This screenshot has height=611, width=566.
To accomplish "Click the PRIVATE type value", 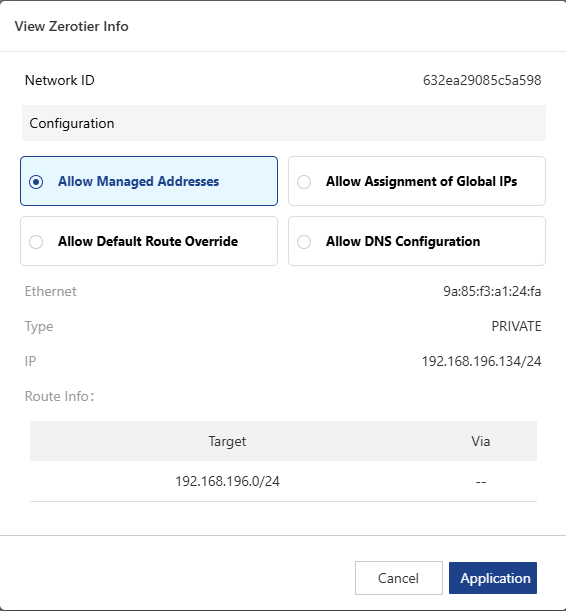I will pos(516,326).
